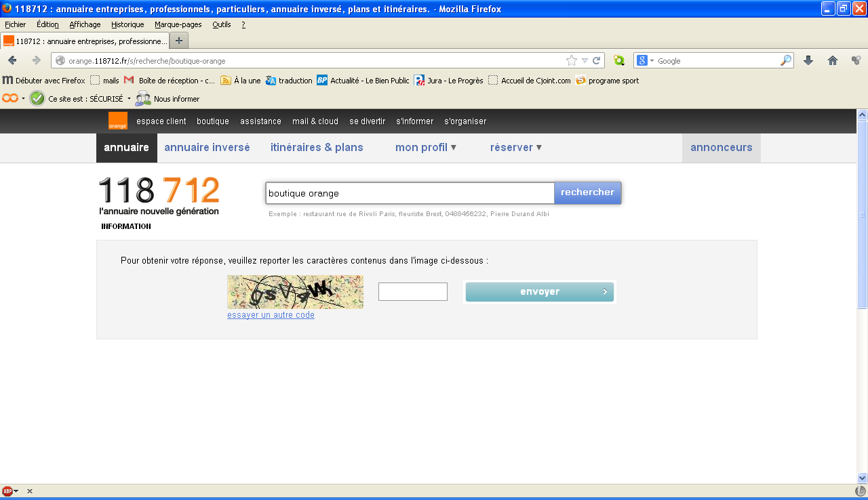This screenshot has width=868, height=500.
Task: Open the Débuter avec Firefox bookmark
Action: point(44,80)
